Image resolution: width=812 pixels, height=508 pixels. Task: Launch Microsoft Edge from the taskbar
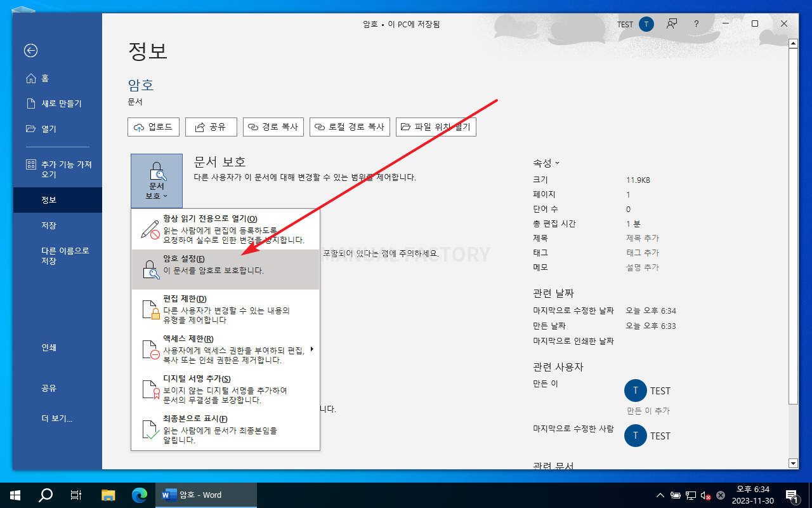point(140,495)
